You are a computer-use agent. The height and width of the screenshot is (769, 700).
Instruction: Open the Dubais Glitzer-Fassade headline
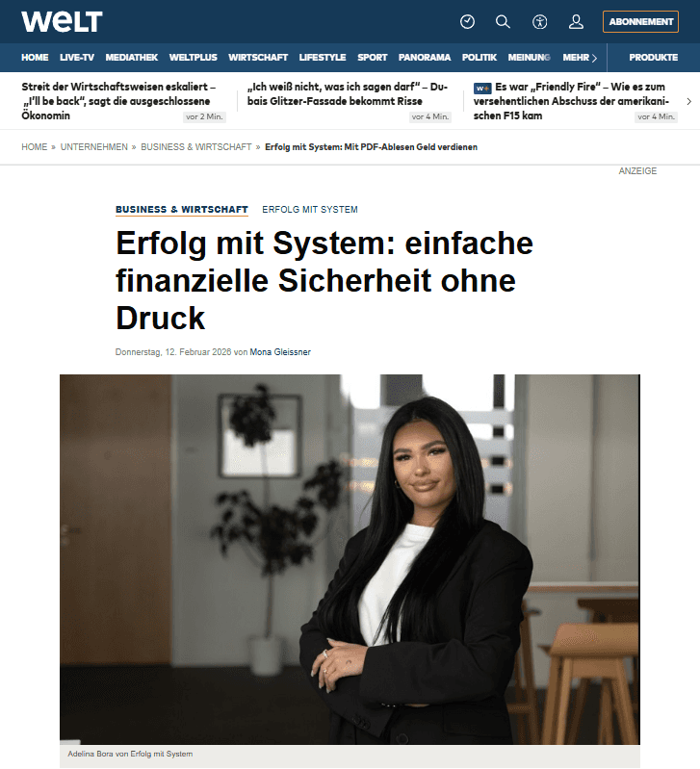point(348,93)
